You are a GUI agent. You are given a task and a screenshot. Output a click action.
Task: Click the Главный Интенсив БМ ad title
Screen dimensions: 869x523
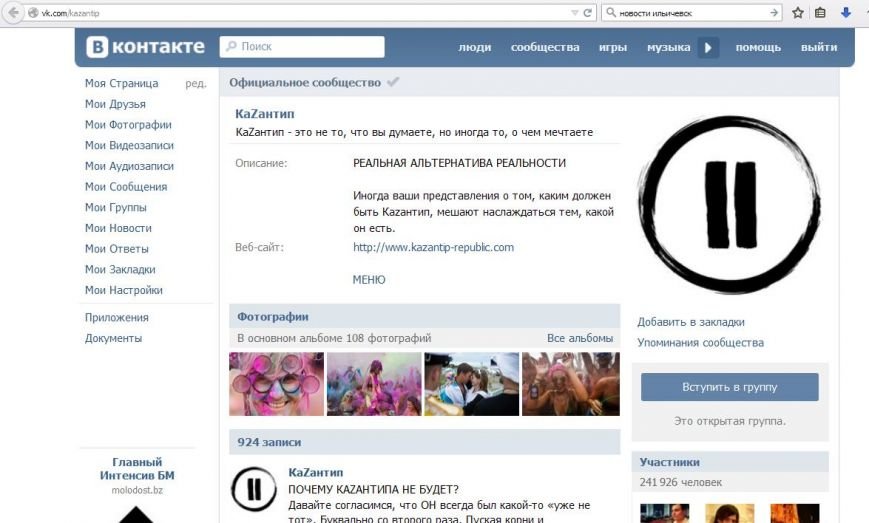137,469
